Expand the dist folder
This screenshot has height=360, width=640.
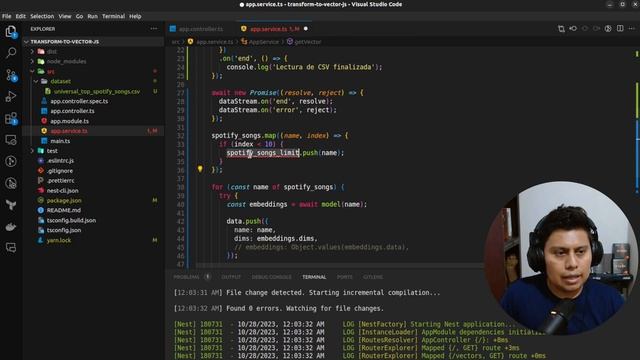pos(51,51)
